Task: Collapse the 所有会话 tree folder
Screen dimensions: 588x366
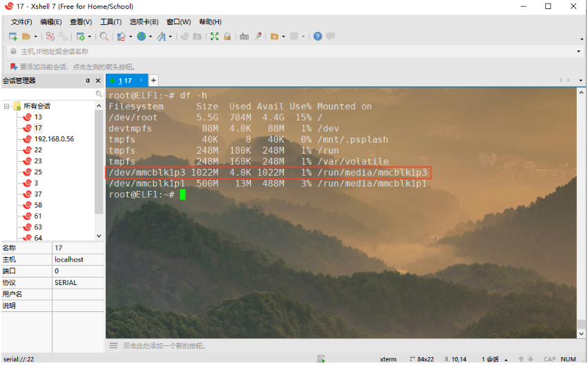Action: pos(7,107)
